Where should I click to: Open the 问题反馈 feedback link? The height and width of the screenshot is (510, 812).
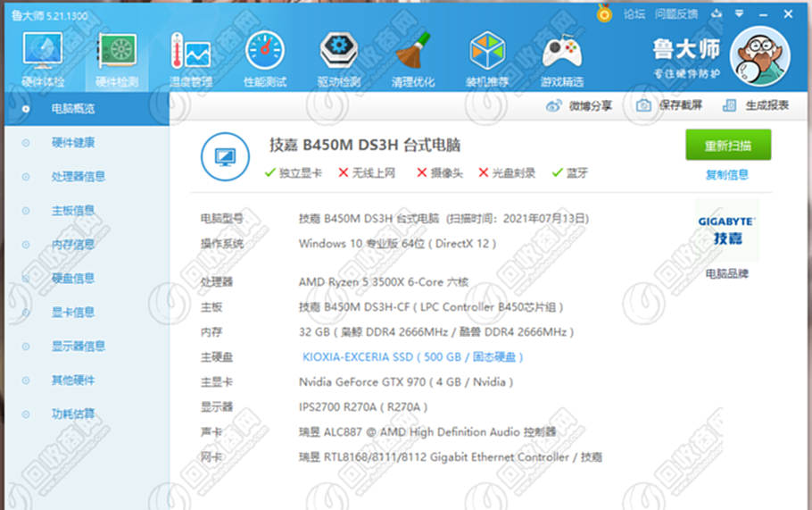coord(675,14)
